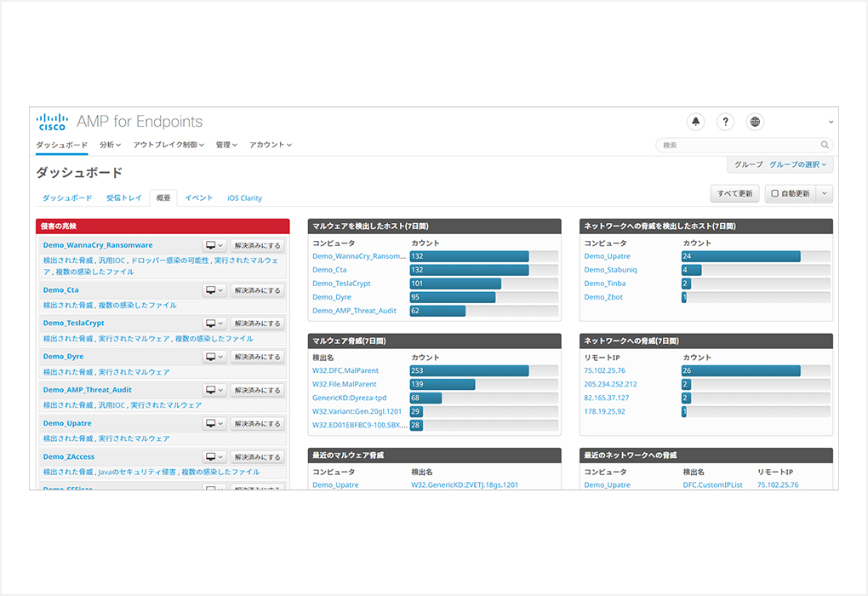Open the user account chevron at top right
Image resolution: width=868 pixels, height=596 pixels.
831,122
